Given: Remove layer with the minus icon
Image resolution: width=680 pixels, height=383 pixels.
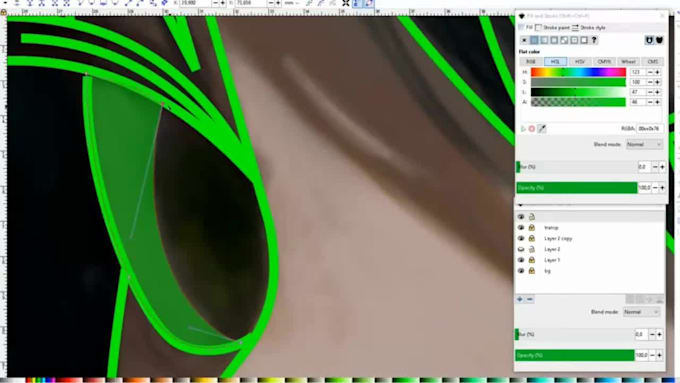Looking at the screenshot, I should pos(530,299).
